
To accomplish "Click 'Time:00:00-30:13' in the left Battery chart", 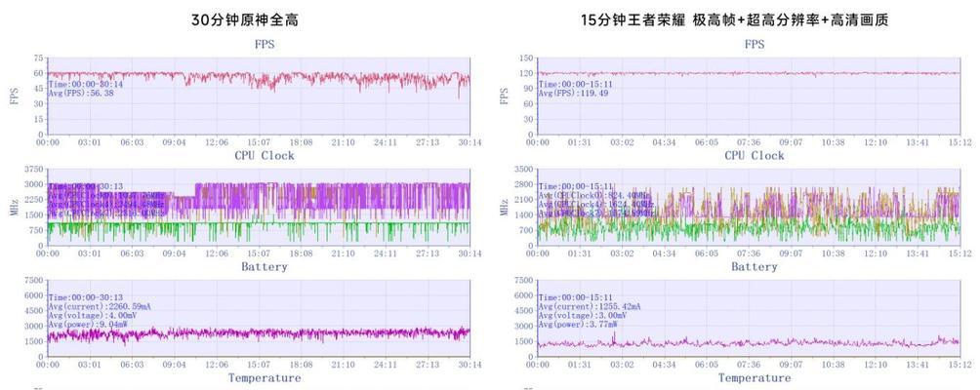I will pyautogui.click(x=86, y=298).
